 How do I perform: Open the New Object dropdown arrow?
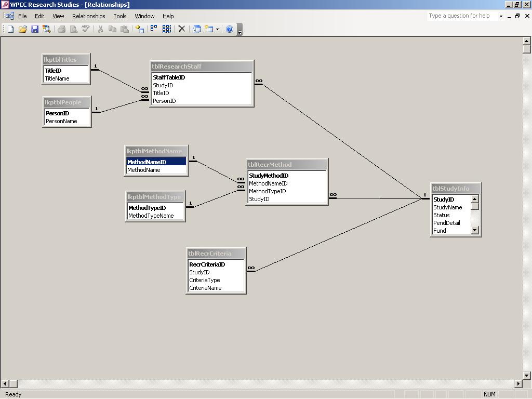tap(217, 29)
